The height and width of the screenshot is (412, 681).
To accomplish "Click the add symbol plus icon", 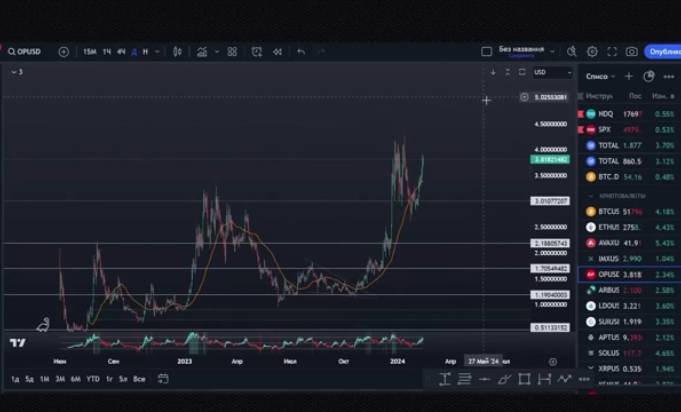I will pyautogui.click(x=63, y=52).
